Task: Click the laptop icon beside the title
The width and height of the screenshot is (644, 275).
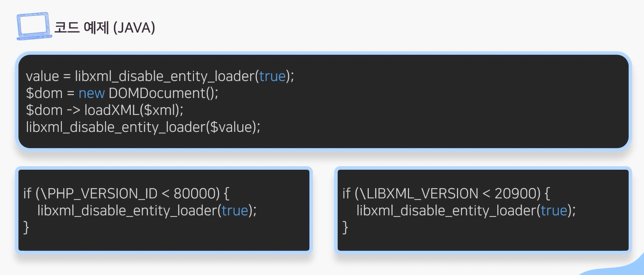Action: [x=34, y=26]
